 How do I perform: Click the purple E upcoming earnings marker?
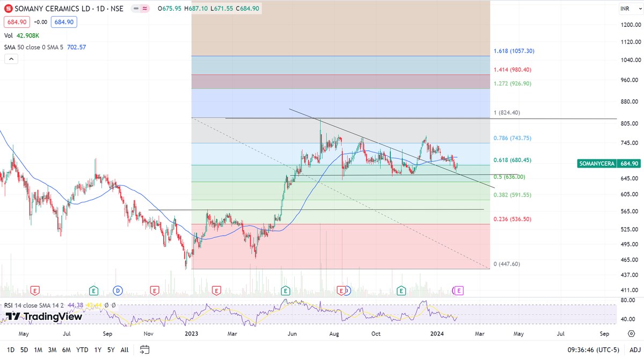click(459, 291)
